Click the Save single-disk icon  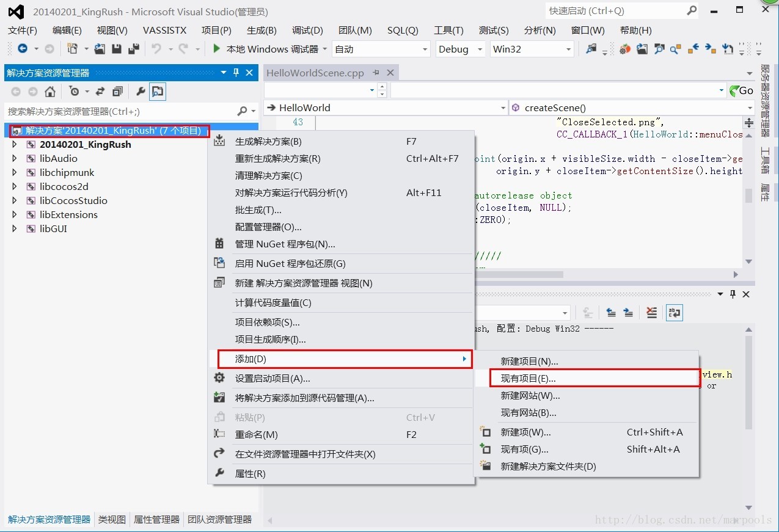[117, 49]
